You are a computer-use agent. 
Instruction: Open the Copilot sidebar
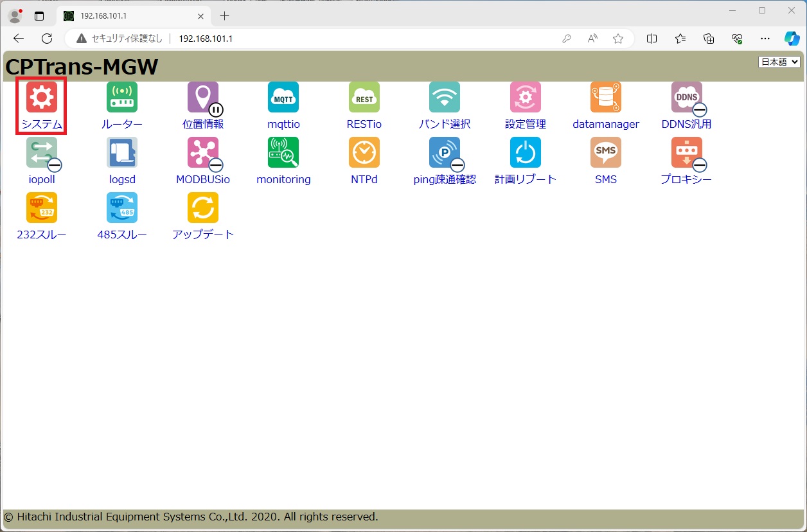pyautogui.click(x=792, y=39)
